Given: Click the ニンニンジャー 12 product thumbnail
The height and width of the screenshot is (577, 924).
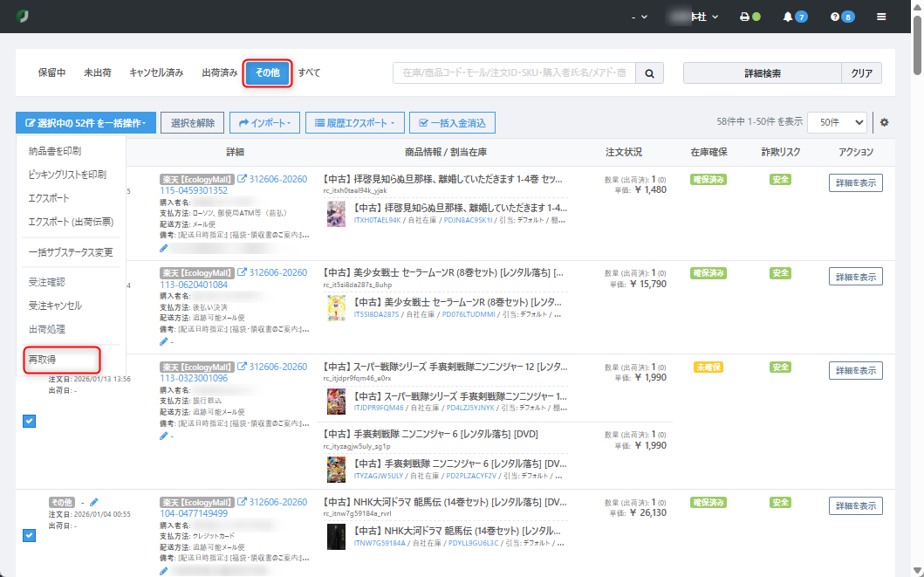Looking at the screenshot, I should [336, 401].
